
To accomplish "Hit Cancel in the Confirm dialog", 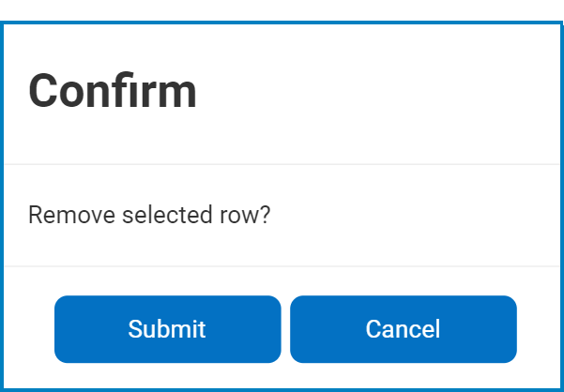I will coord(403,329).
